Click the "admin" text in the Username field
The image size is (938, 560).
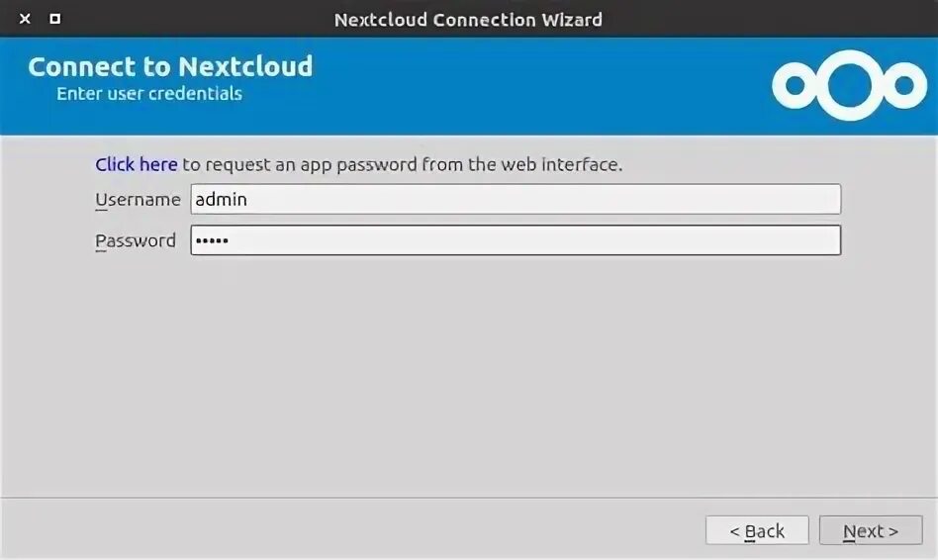click(222, 199)
